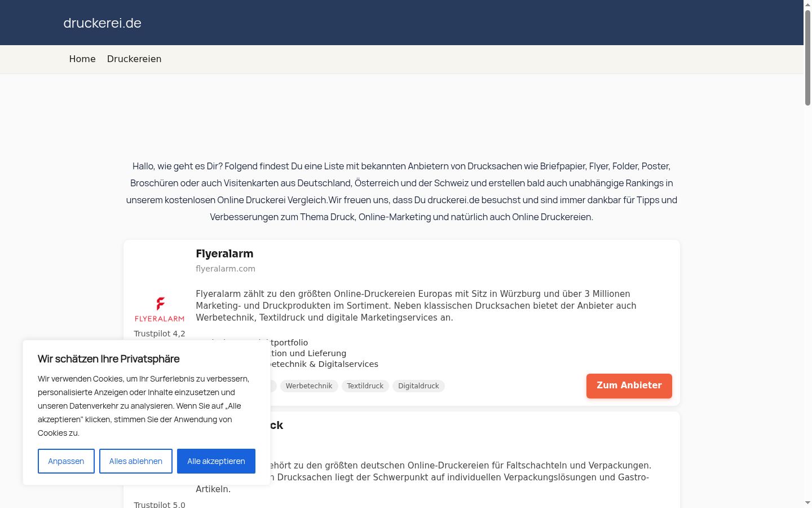812x508 pixels.
Task: Click the Wir schätzen Ihre Privatsphäre heading
Action: [x=109, y=359]
